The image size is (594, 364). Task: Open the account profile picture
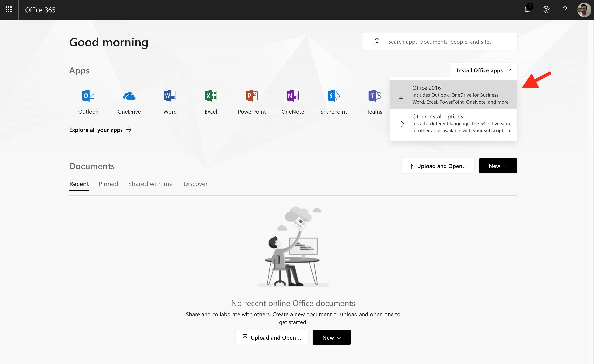[584, 10]
